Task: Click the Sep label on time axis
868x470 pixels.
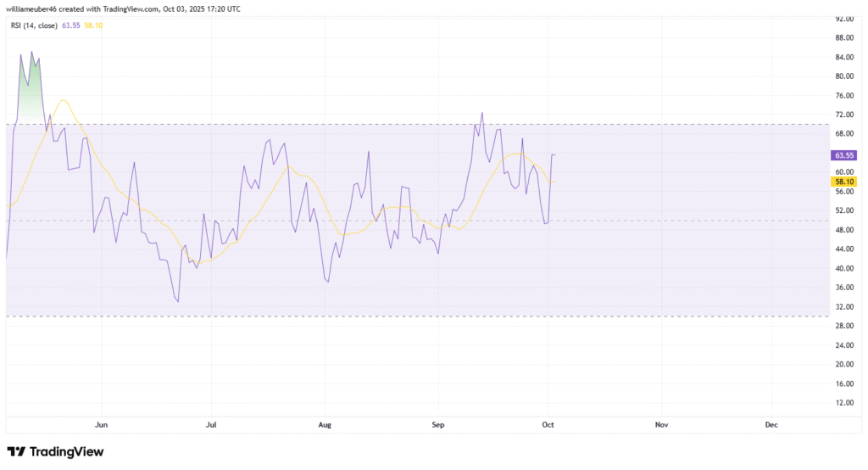Action: [437, 423]
